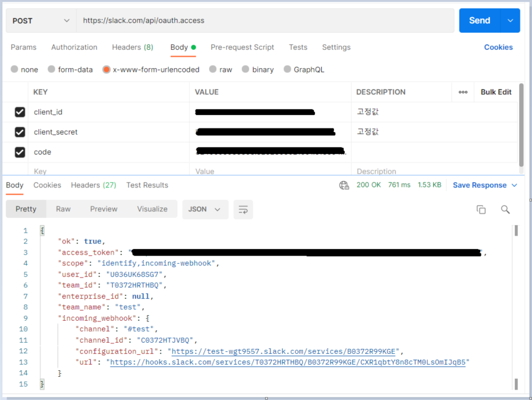This screenshot has width=532, height=400.
Task: Click the "C0372HTJVBQ" channel_id value
Action: [165, 340]
